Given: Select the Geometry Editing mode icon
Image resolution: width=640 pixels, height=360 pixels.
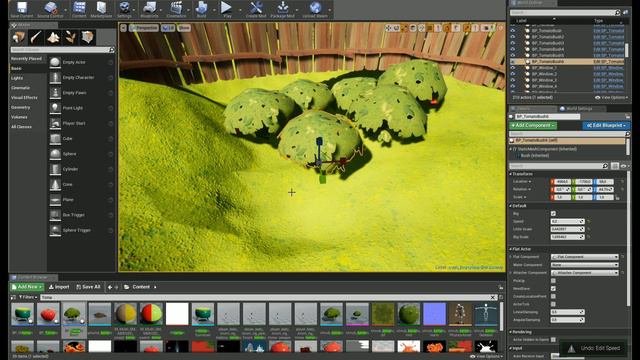Looking at the screenshot, I should point(87,38).
